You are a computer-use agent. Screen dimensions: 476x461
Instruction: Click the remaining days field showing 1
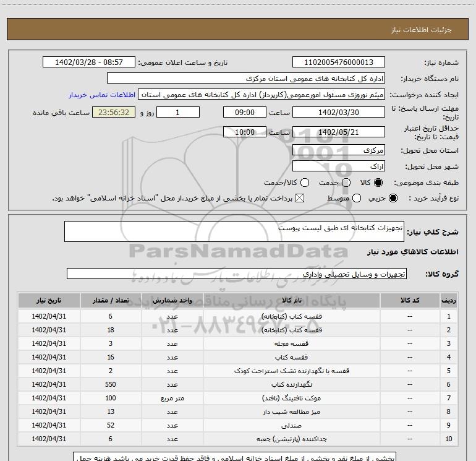pos(178,113)
